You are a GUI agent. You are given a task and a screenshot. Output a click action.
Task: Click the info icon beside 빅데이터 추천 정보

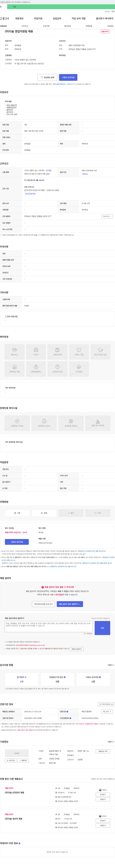[x=20, y=843]
